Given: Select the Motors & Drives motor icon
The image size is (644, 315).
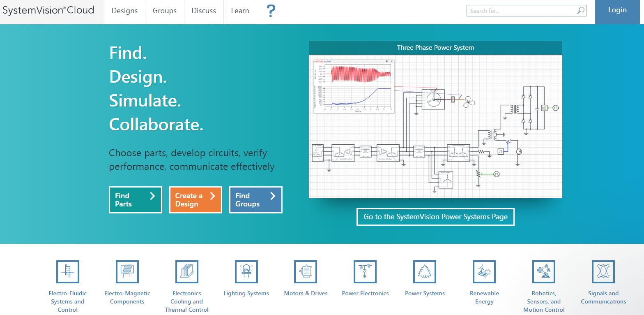Looking at the screenshot, I should pos(306,272).
